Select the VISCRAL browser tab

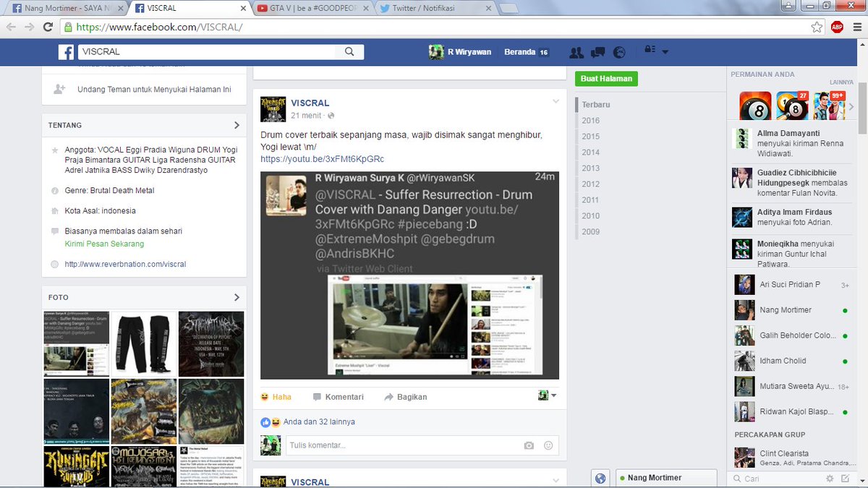tap(188, 8)
